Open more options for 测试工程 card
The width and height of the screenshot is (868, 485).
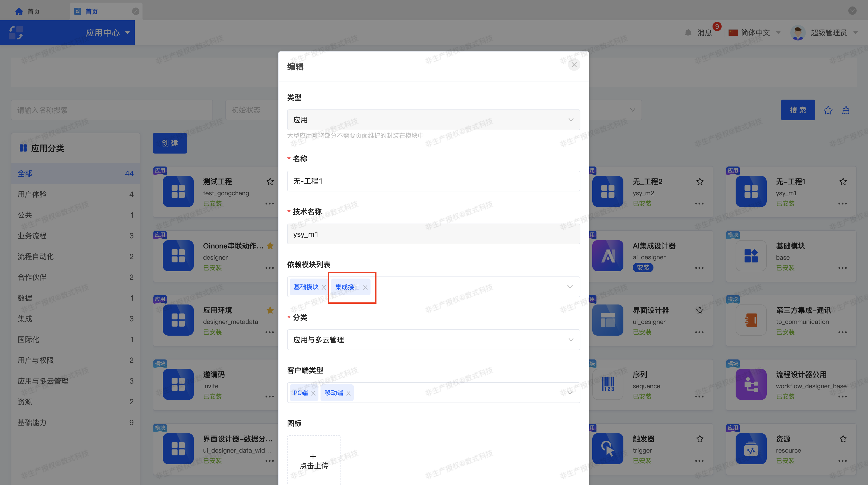(269, 203)
